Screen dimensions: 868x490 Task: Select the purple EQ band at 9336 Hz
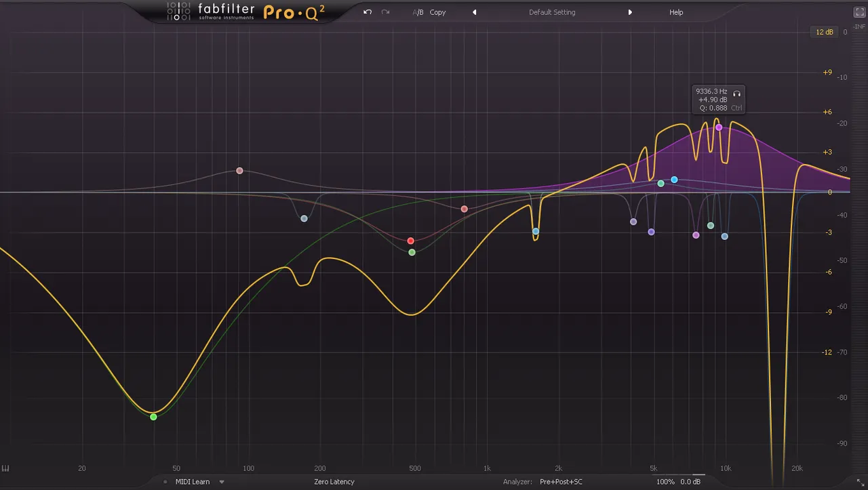tap(719, 127)
